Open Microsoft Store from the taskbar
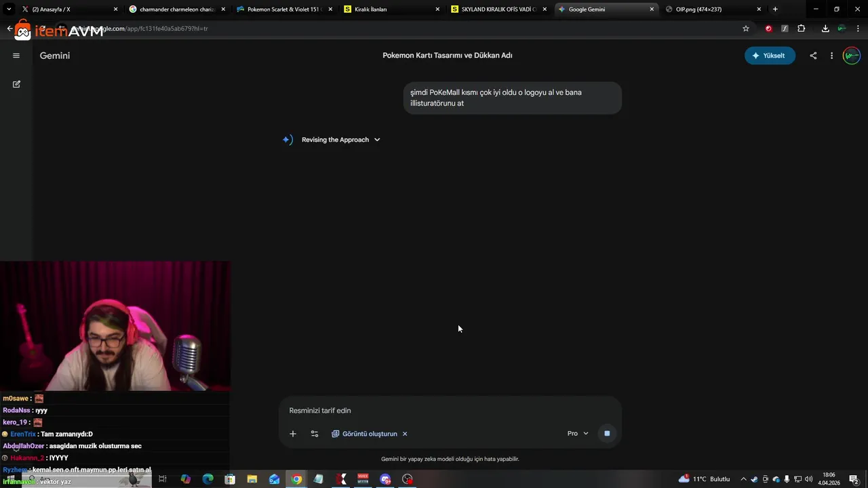 coord(230,479)
